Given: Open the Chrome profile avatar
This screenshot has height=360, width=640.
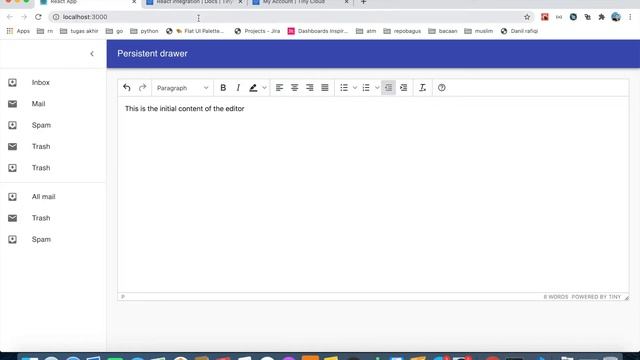Looking at the screenshot, I should tap(616, 17).
